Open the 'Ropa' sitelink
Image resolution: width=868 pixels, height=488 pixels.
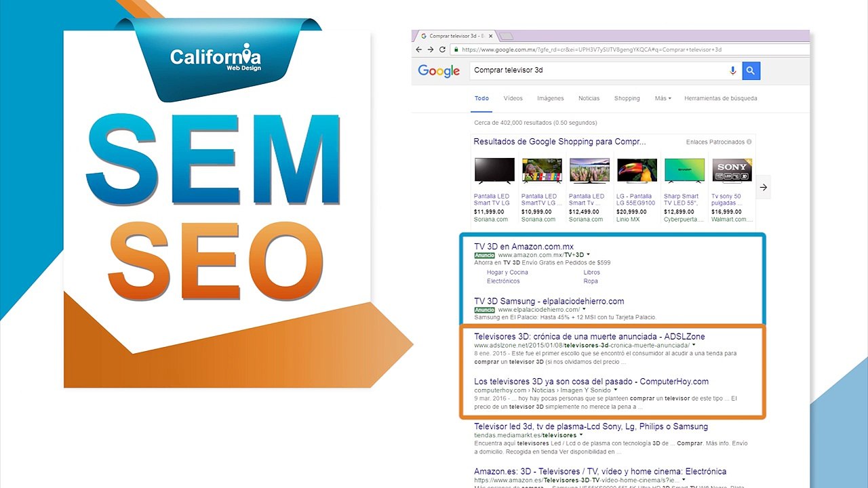[x=591, y=281]
